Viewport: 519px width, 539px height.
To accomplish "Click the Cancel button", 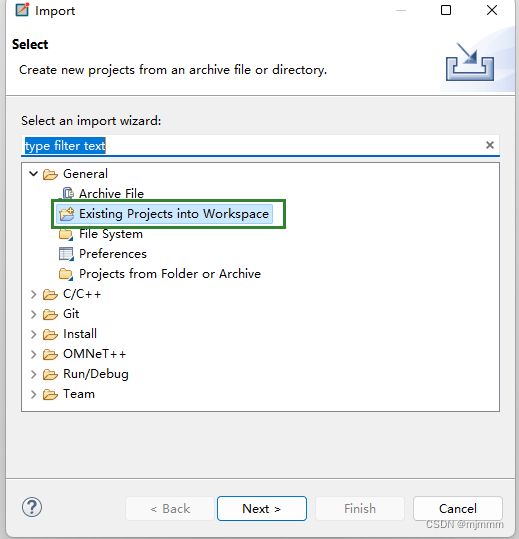I will [x=457, y=508].
